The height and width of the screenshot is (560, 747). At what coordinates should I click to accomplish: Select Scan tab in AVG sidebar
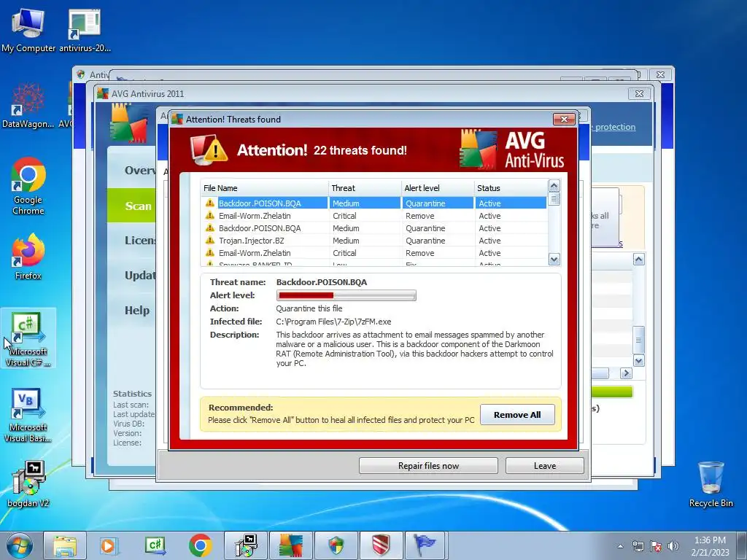131,206
